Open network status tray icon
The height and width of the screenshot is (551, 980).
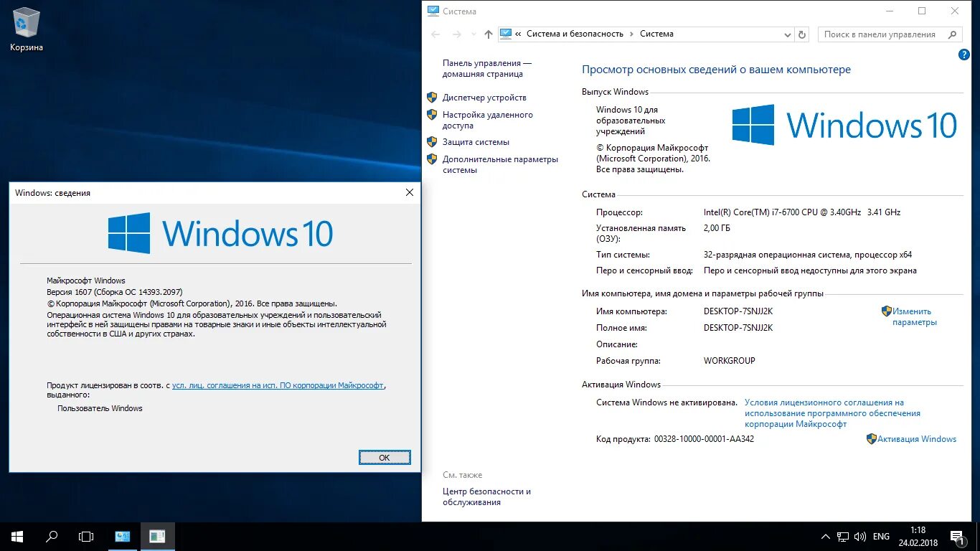click(843, 537)
